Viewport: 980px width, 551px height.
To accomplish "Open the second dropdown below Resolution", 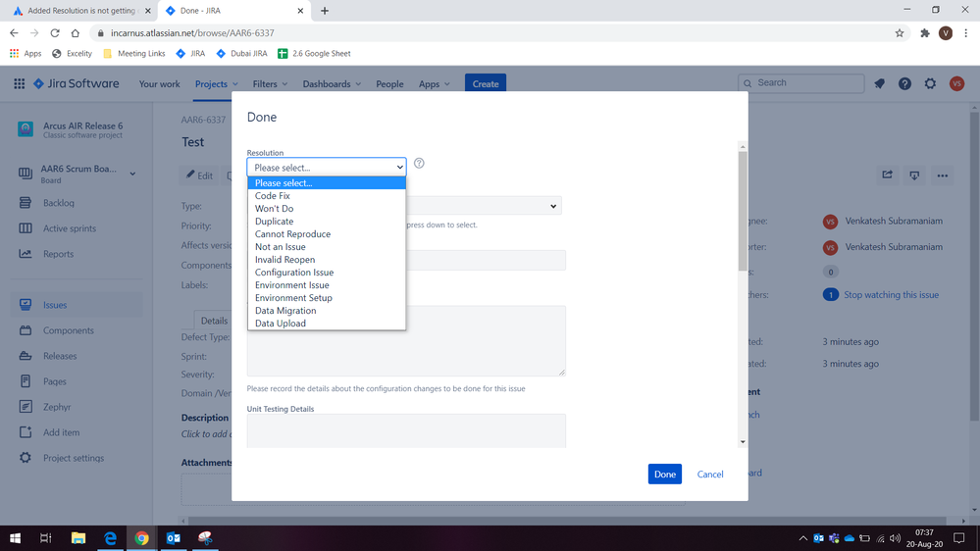I will (484, 206).
